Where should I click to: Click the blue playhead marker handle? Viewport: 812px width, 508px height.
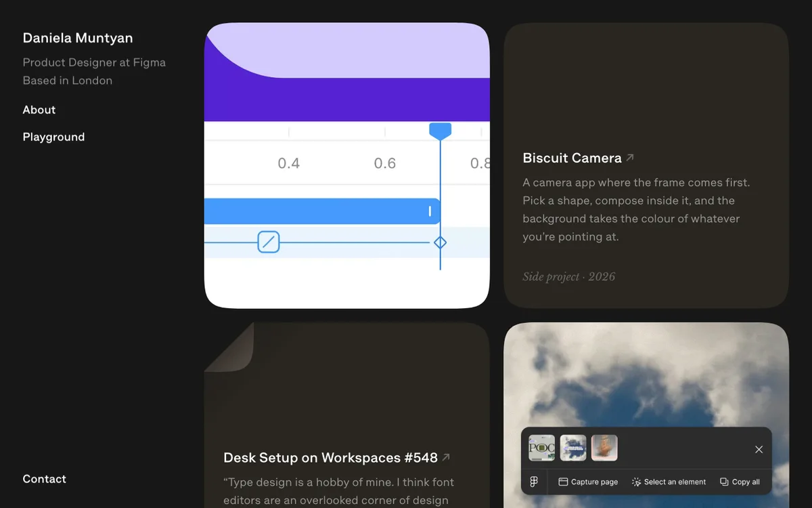441,131
